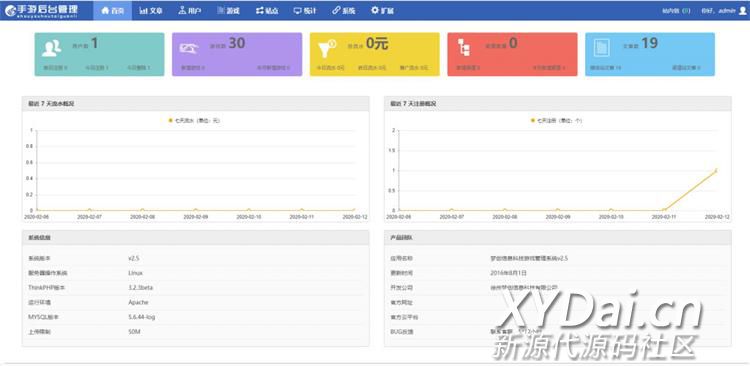Click the ThinkPHP版本 row label
Viewport: 750px width, 366px height.
[47, 288]
